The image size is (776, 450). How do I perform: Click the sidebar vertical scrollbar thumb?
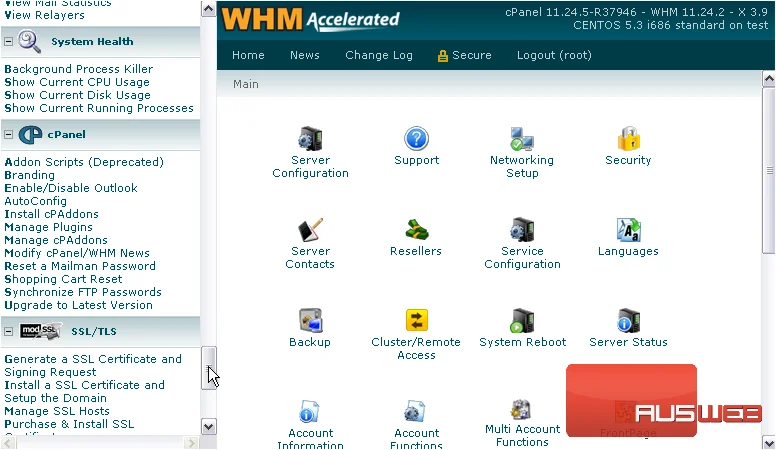(209, 368)
